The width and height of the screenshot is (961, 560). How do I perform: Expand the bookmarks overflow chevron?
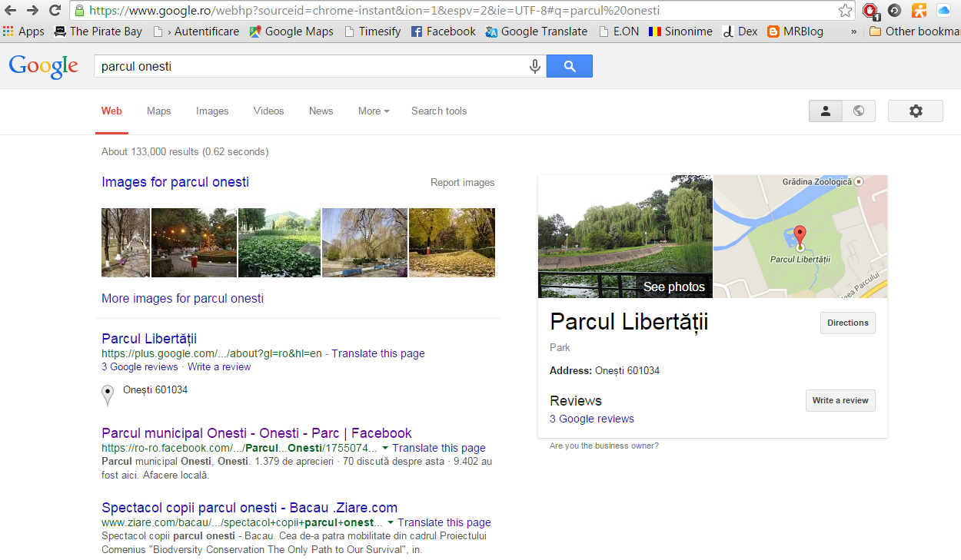(x=853, y=31)
